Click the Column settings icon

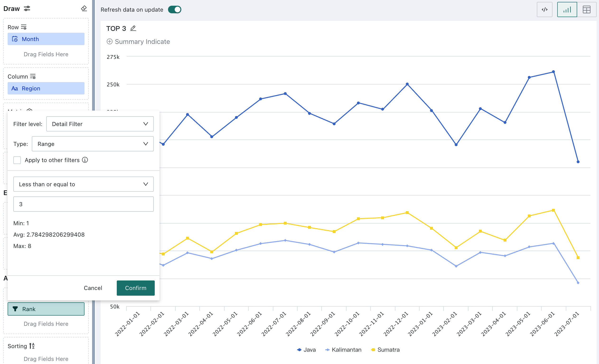tap(33, 77)
